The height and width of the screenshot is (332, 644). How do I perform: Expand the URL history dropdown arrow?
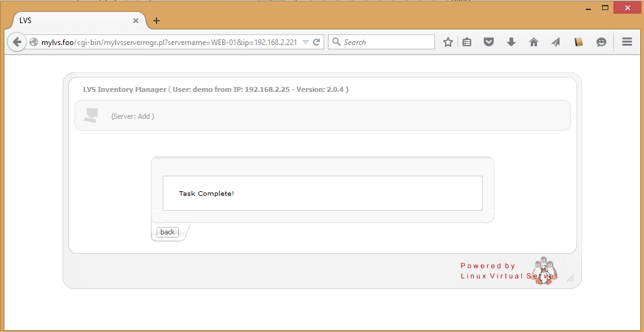click(305, 43)
